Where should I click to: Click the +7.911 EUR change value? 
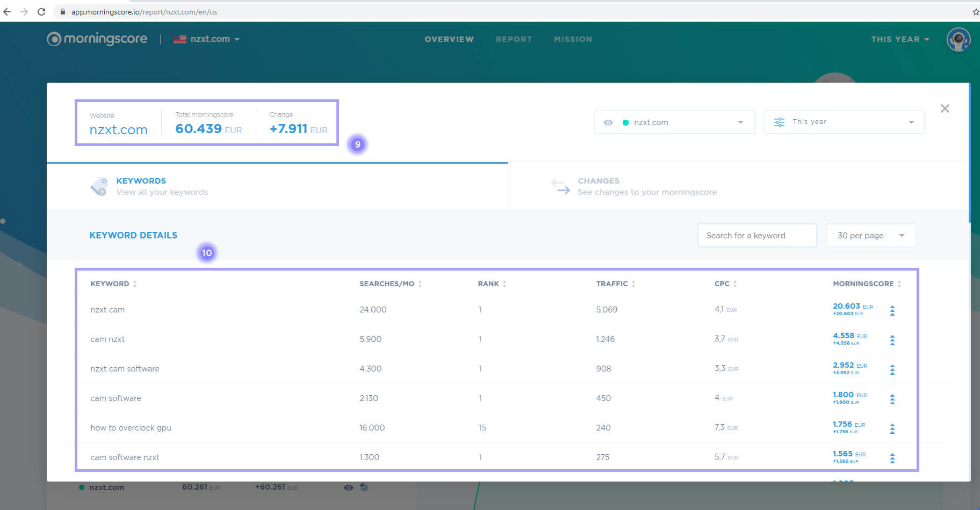tap(298, 129)
